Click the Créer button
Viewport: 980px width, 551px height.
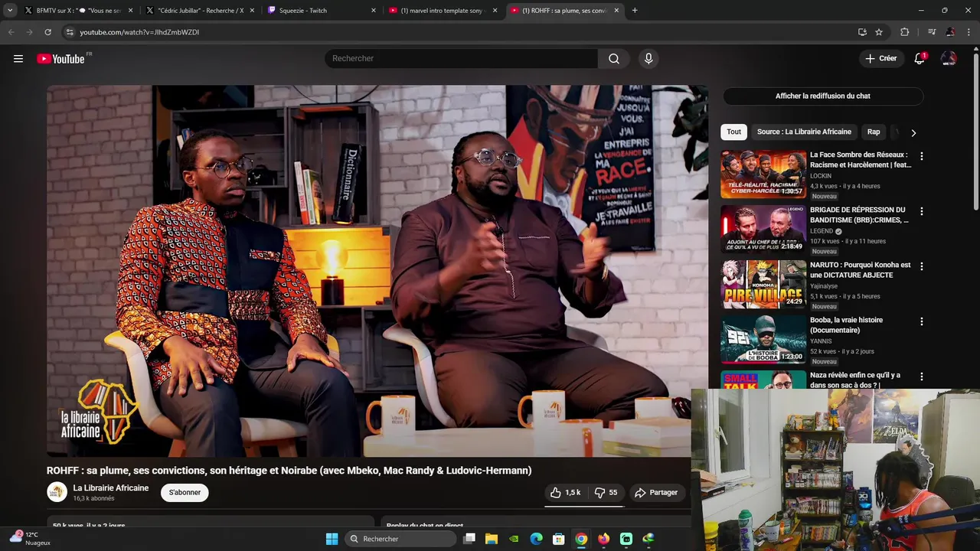(880, 58)
